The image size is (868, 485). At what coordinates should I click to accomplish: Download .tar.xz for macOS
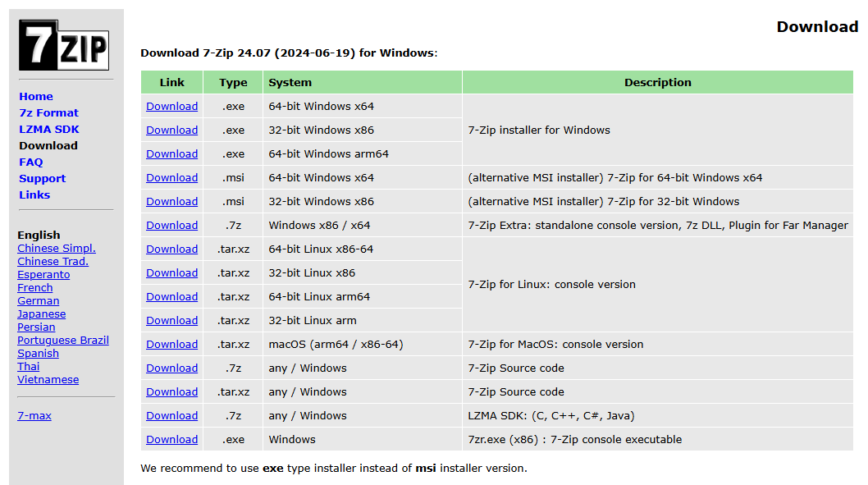[171, 345]
